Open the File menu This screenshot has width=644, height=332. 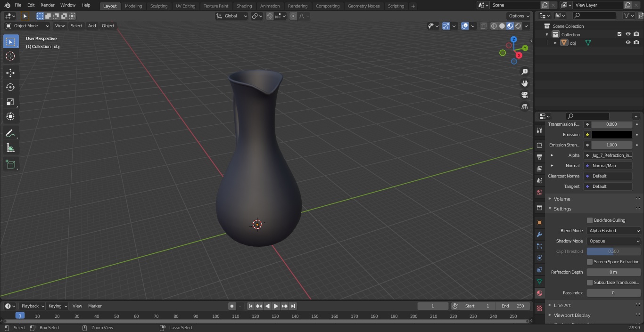18,5
